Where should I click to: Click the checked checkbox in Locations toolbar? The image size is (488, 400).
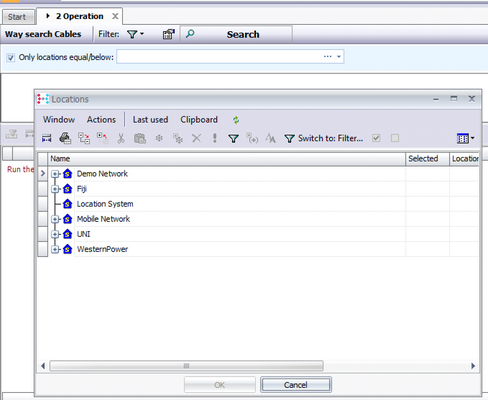(376, 138)
